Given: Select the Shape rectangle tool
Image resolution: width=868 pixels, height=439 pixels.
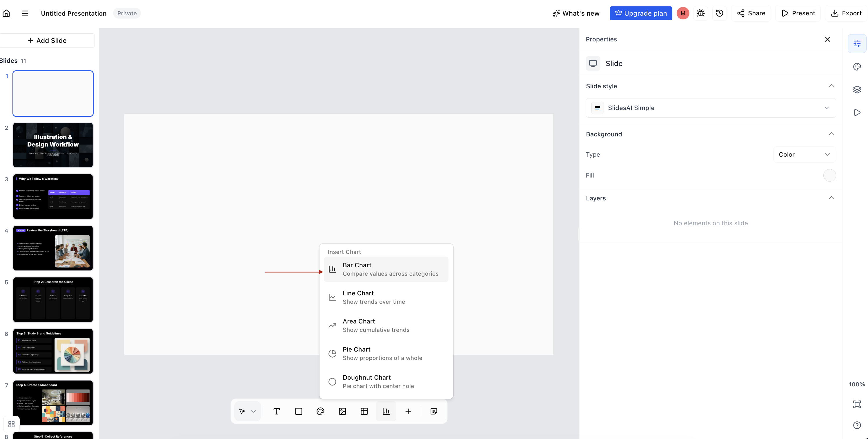Looking at the screenshot, I should pos(299,411).
